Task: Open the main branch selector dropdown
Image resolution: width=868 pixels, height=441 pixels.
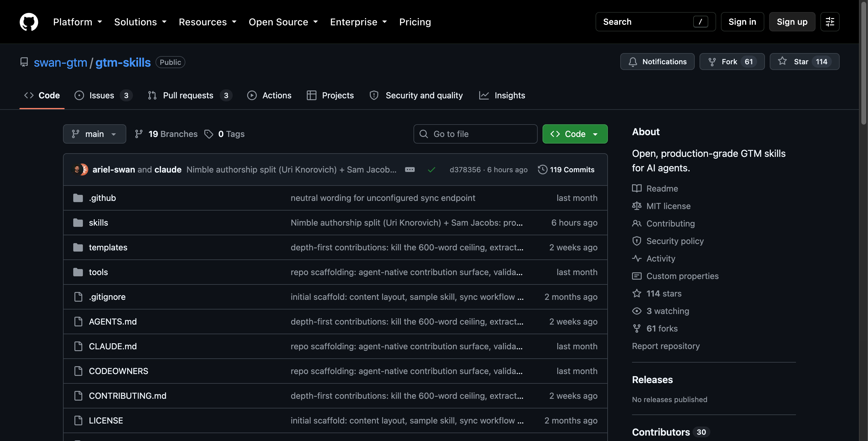Action: pos(94,134)
